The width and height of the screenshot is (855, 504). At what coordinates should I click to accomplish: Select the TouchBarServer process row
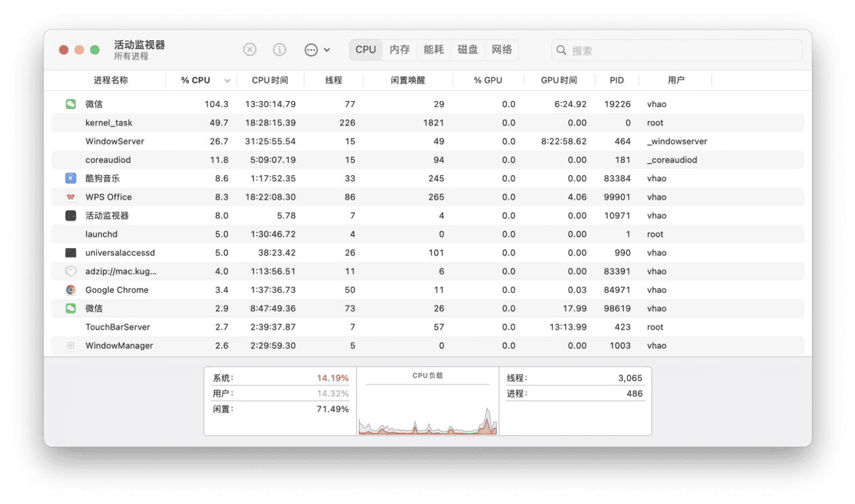[428, 328]
